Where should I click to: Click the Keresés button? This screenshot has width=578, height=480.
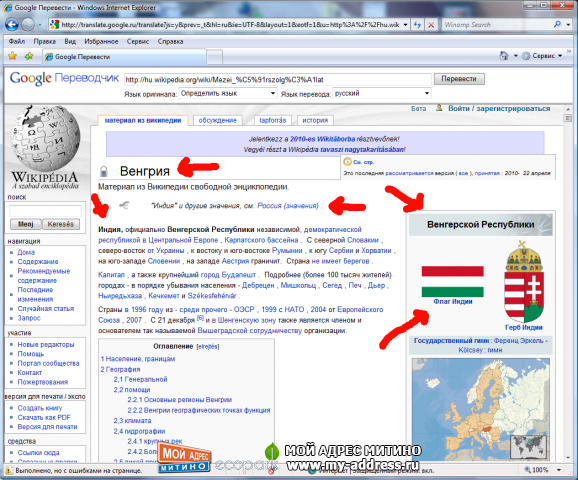tap(61, 224)
